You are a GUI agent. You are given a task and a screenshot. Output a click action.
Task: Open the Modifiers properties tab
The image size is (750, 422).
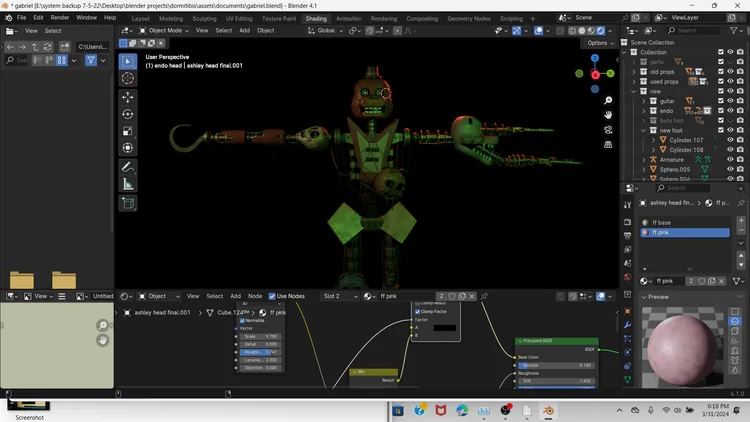(x=628, y=325)
